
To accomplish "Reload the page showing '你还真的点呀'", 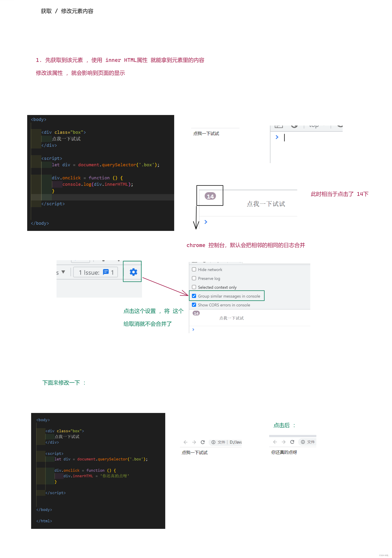I will (x=292, y=442).
